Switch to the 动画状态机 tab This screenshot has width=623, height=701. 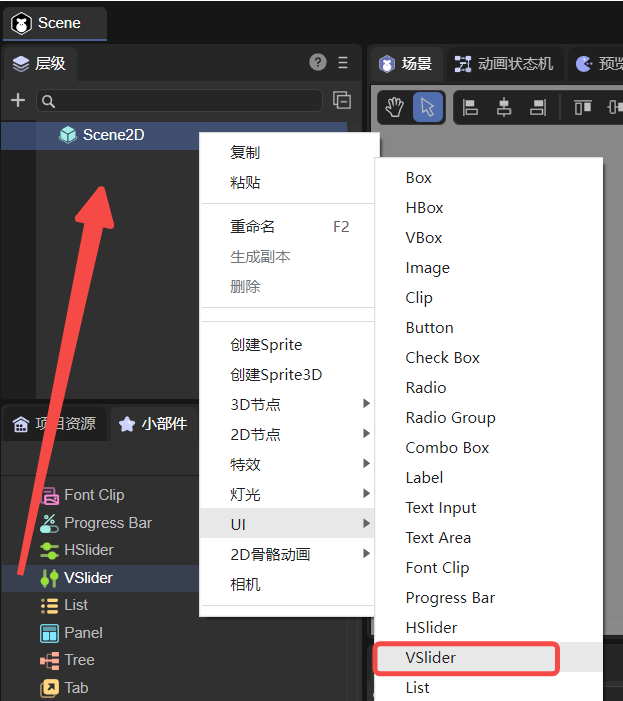coord(504,63)
